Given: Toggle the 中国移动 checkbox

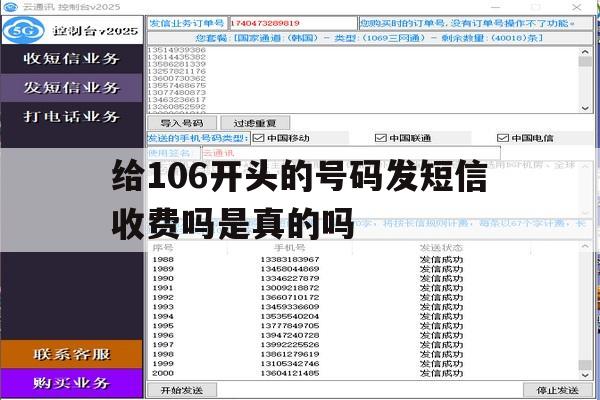Looking at the screenshot, I should pyautogui.click(x=259, y=138).
